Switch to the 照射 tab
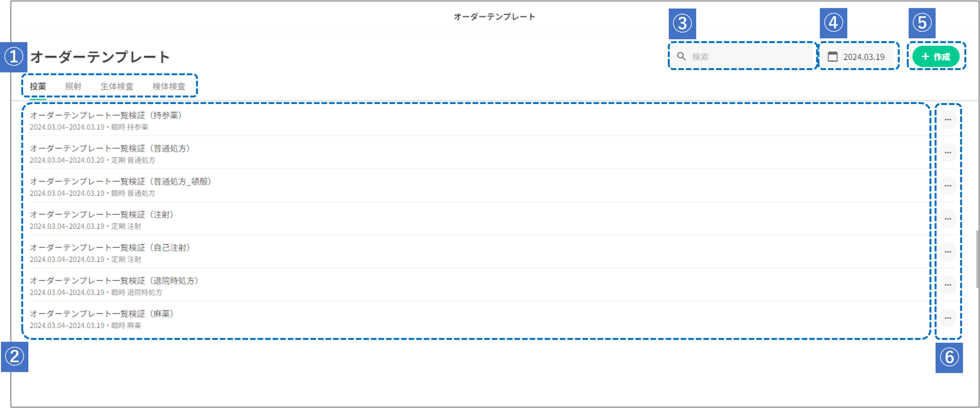980x408 pixels. [x=73, y=86]
